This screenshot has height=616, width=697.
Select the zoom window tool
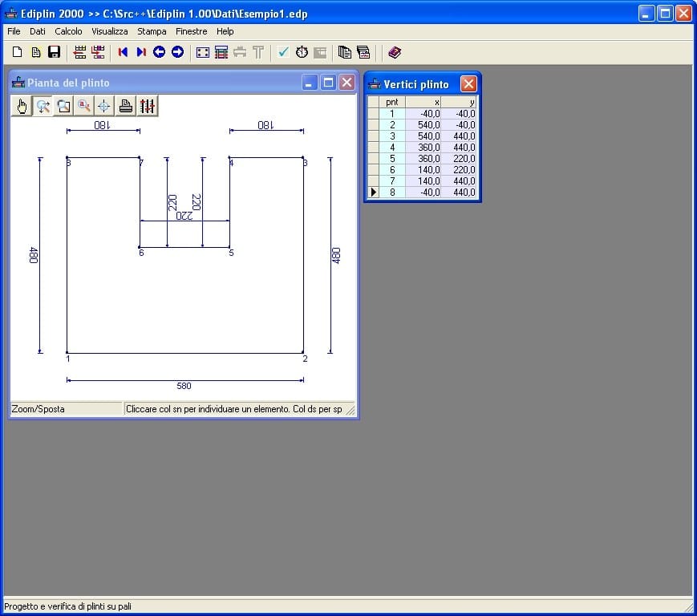pyautogui.click(x=63, y=106)
